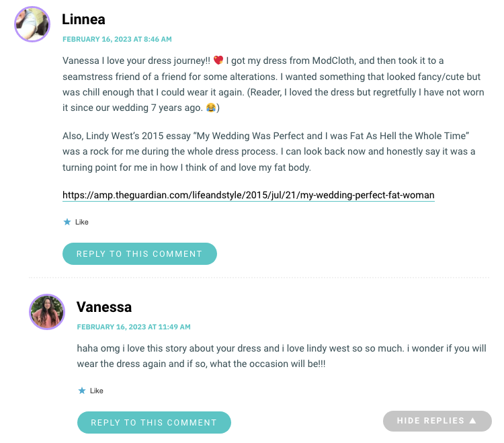The width and height of the screenshot is (504, 443).
Task: Click the star icon under Linnea's comment
Action: click(67, 222)
